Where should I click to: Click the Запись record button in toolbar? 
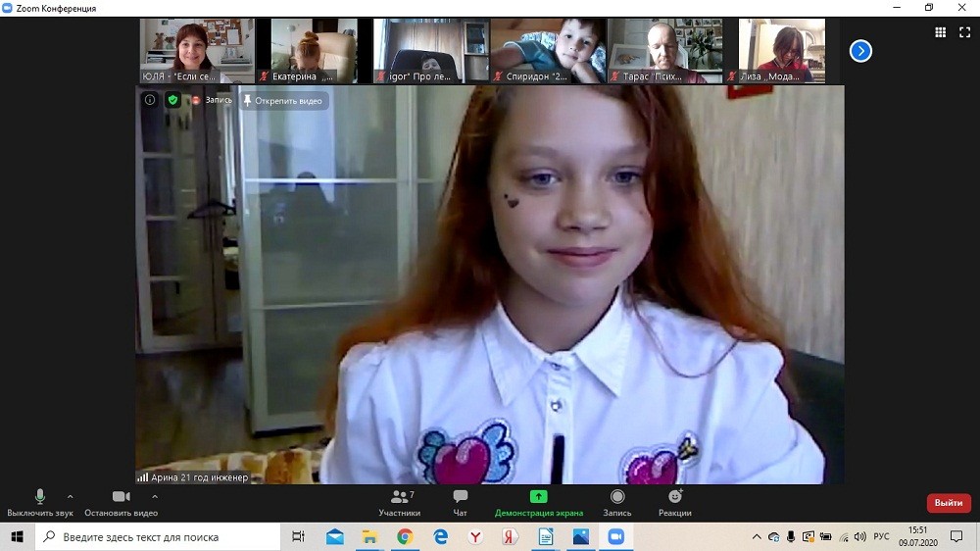616,502
